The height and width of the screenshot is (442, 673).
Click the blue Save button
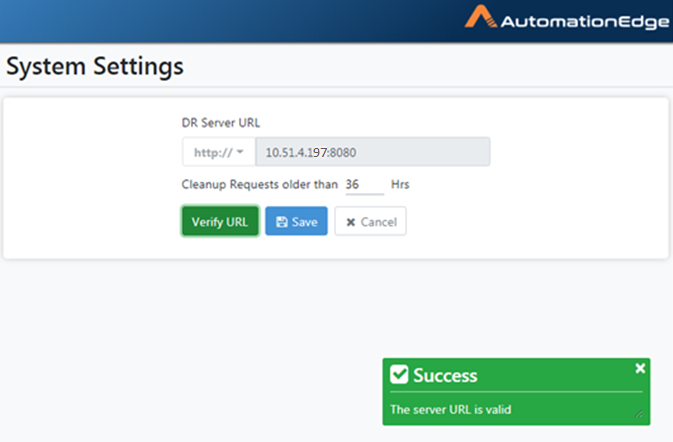(x=296, y=221)
